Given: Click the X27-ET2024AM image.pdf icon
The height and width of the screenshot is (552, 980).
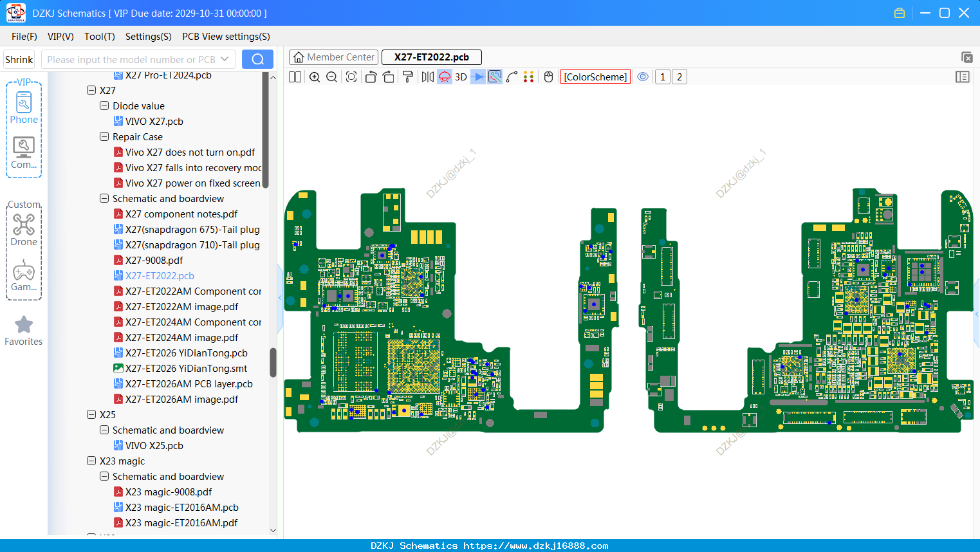Looking at the screenshot, I should [x=118, y=338].
